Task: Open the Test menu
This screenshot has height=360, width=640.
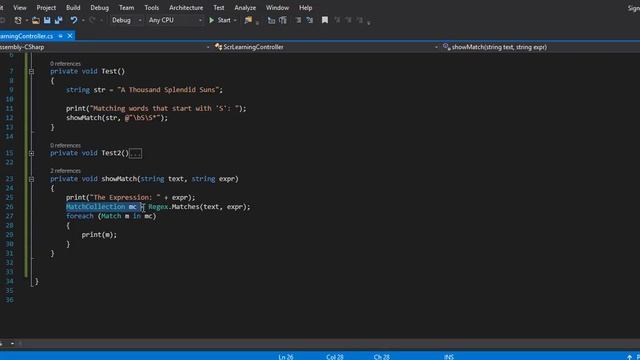Action: 219,8
